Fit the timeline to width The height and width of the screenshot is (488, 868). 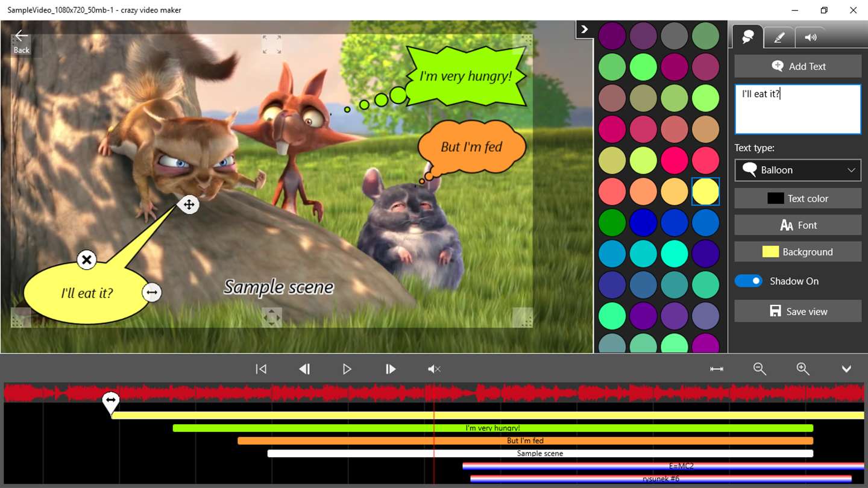(717, 369)
